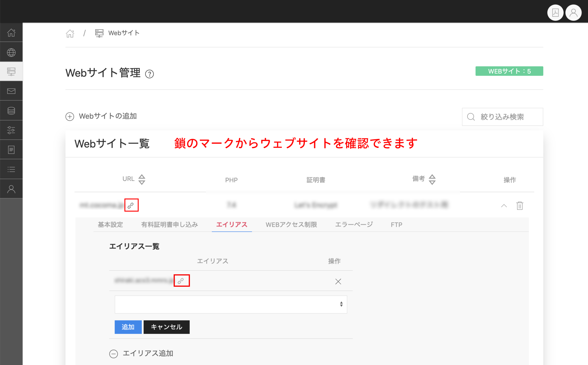Click the black キャンセル button

pyautogui.click(x=167, y=327)
